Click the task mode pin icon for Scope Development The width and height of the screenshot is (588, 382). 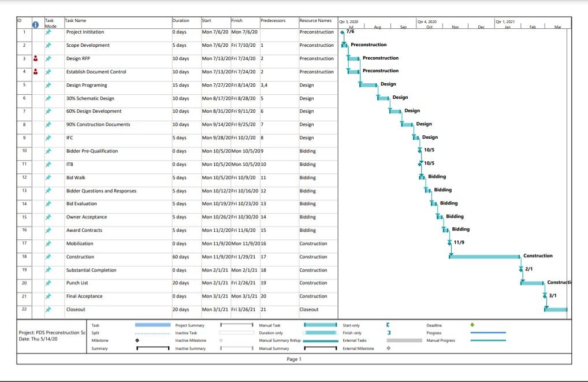(x=48, y=46)
